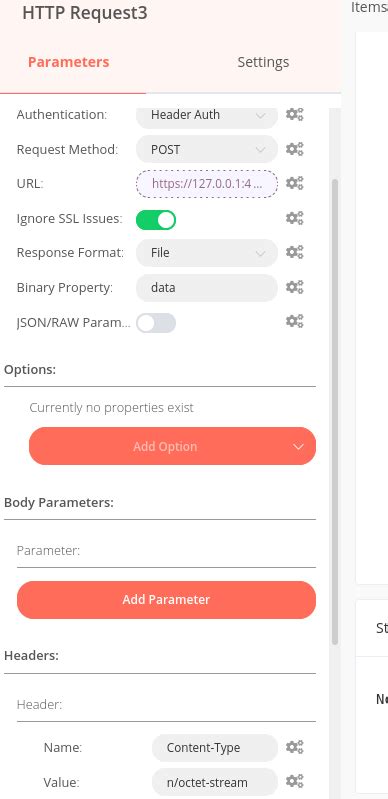Click gear icon next to Response Format
This screenshot has width=388, height=799.
click(294, 252)
